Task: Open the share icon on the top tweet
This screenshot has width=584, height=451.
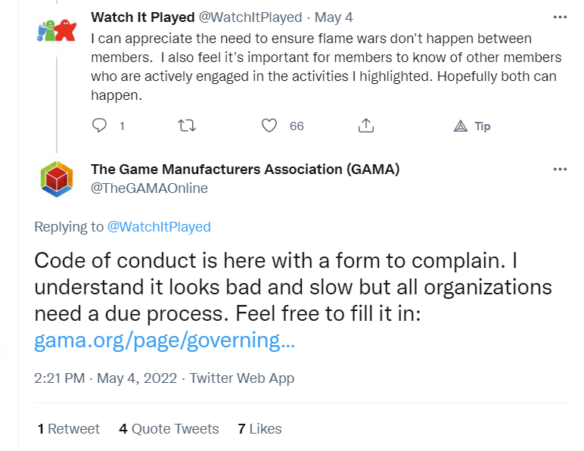Action: pyautogui.click(x=366, y=126)
